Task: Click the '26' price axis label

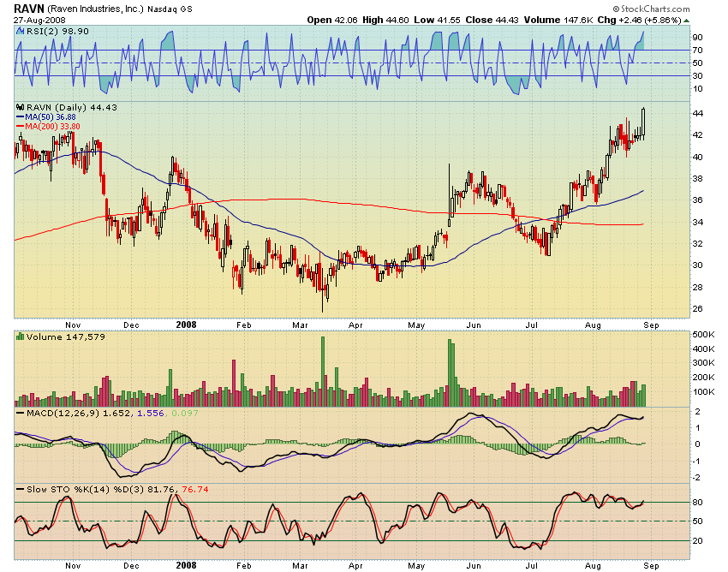Action: pyautogui.click(x=698, y=309)
